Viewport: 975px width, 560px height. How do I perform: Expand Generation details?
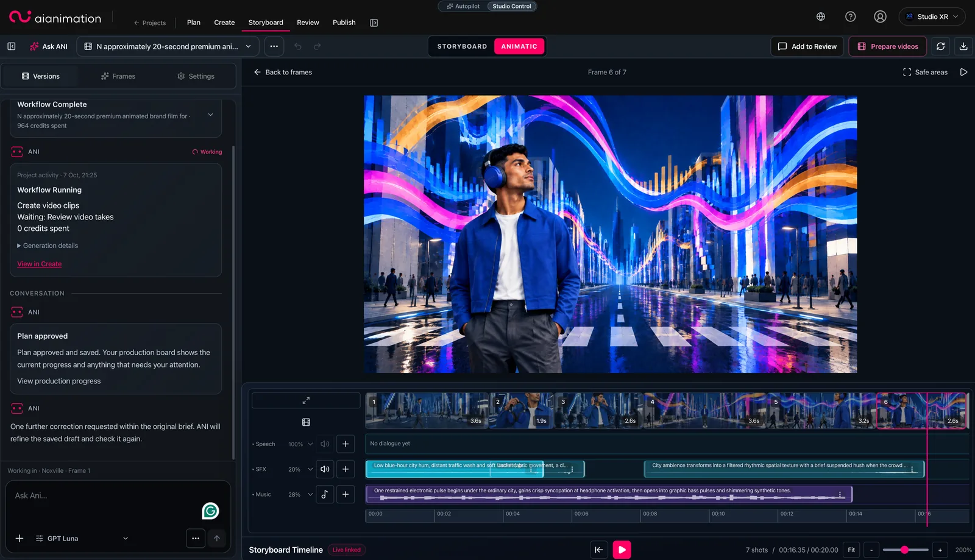point(48,246)
